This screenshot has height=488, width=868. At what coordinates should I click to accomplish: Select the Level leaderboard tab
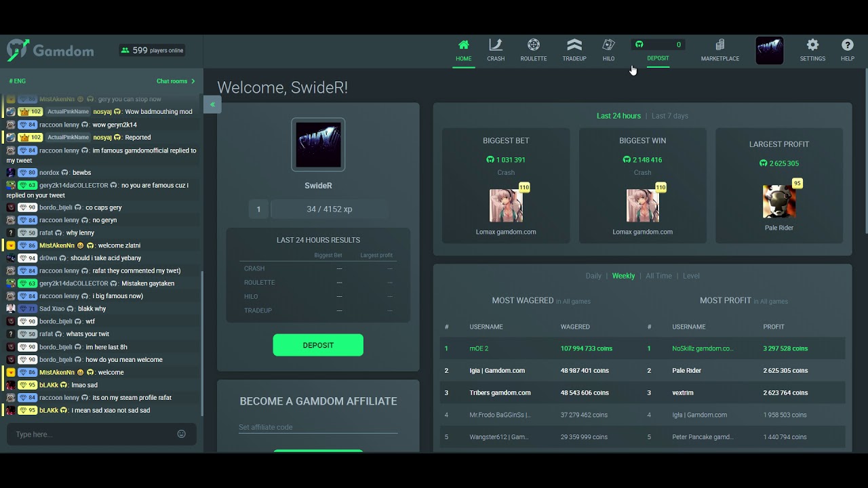coord(691,276)
